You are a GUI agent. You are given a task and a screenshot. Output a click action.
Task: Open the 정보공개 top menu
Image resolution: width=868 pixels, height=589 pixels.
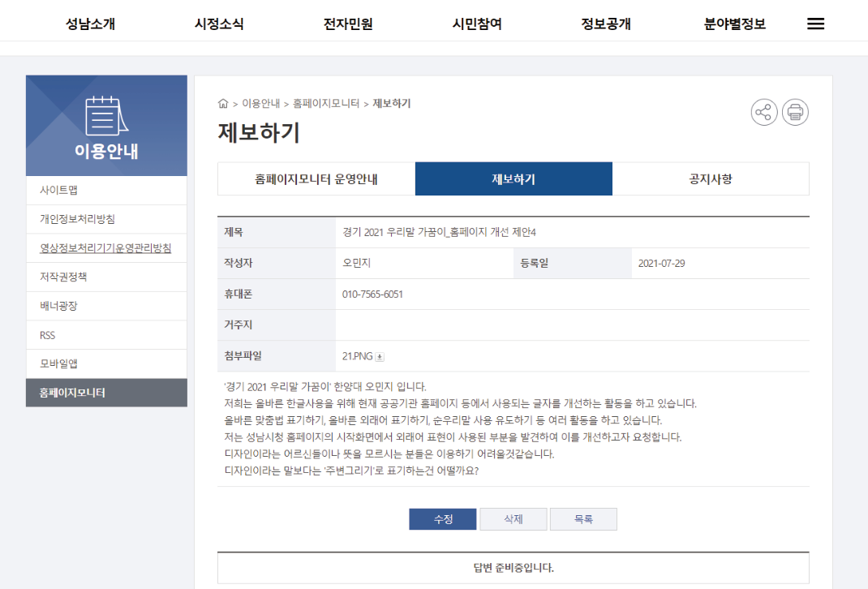(606, 24)
